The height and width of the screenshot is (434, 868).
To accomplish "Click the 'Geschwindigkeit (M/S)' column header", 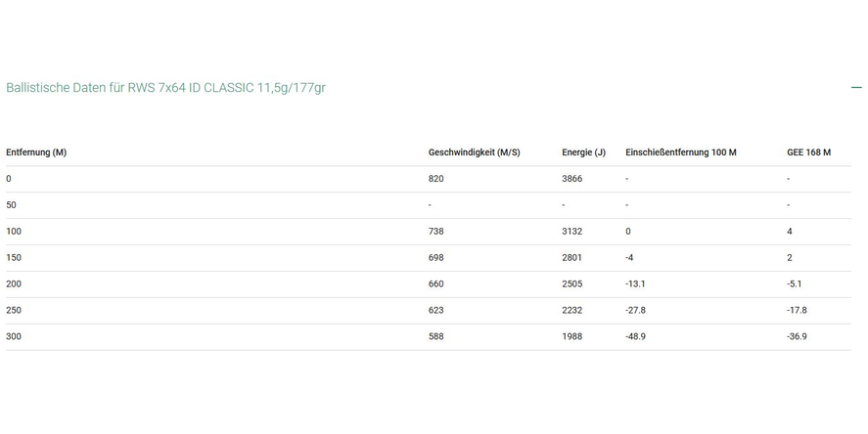I will tap(474, 152).
